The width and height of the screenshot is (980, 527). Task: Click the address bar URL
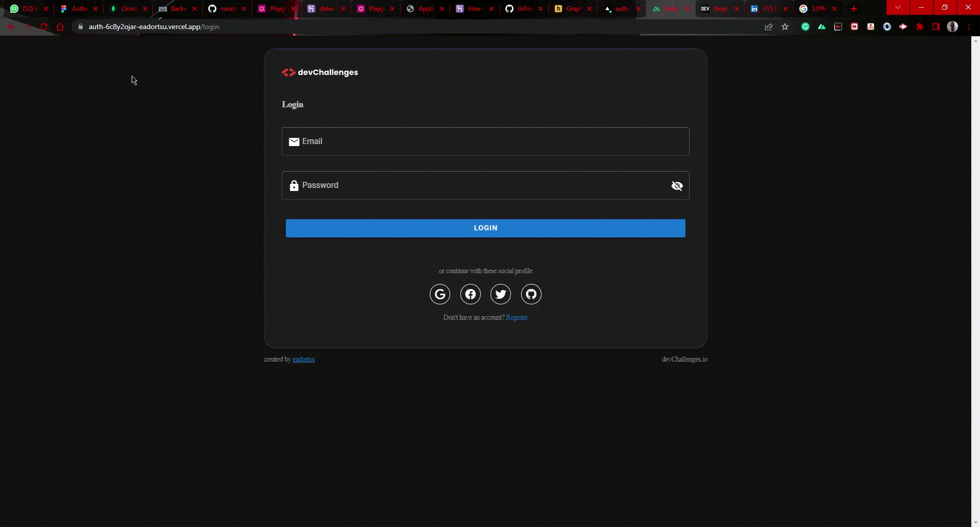(x=154, y=27)
